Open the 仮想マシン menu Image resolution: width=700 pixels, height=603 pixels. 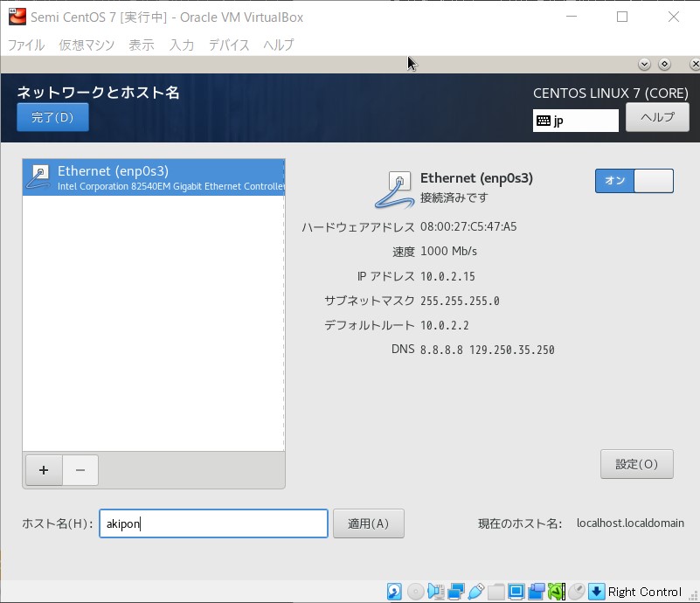point(87,45)
